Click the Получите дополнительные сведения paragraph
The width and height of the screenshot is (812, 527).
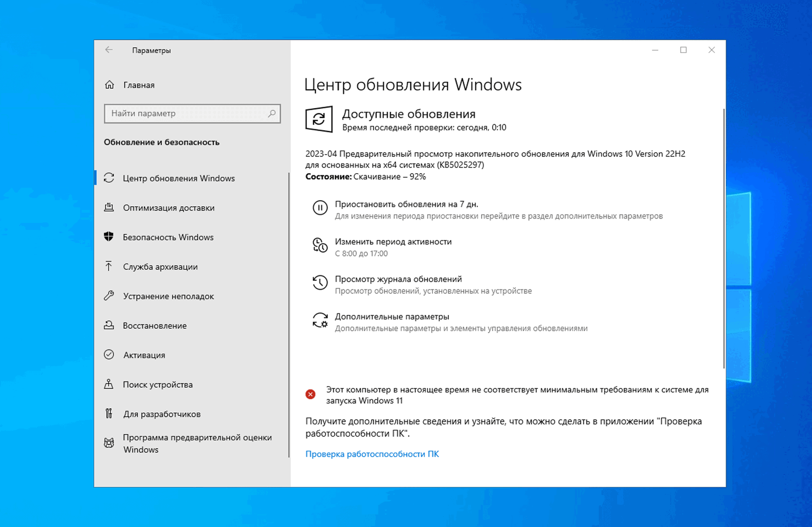point(503,427)
